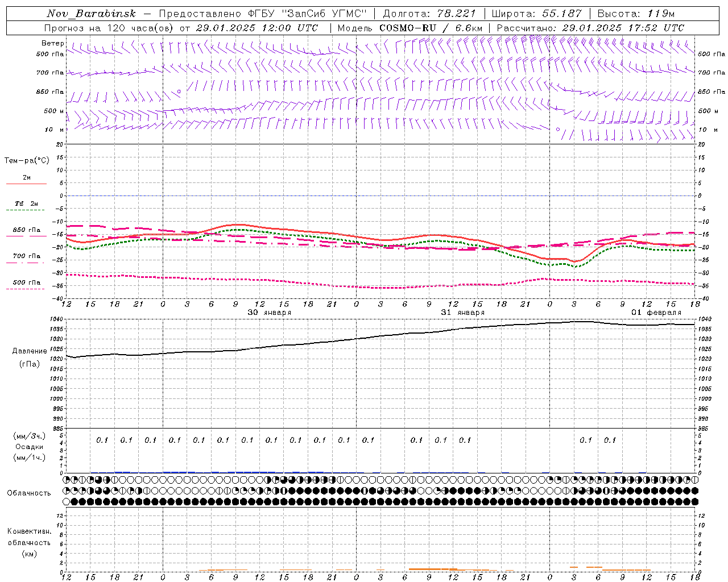
Task: Select the longitude value "Долгота: 78.221"
Action: click(x=429, y=14)
